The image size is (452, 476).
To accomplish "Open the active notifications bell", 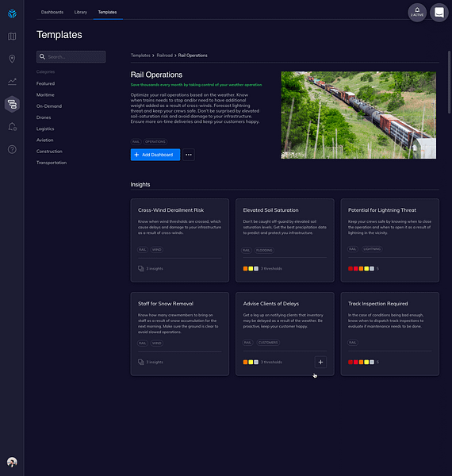I will pyautogui.click(x=417, y=13).
